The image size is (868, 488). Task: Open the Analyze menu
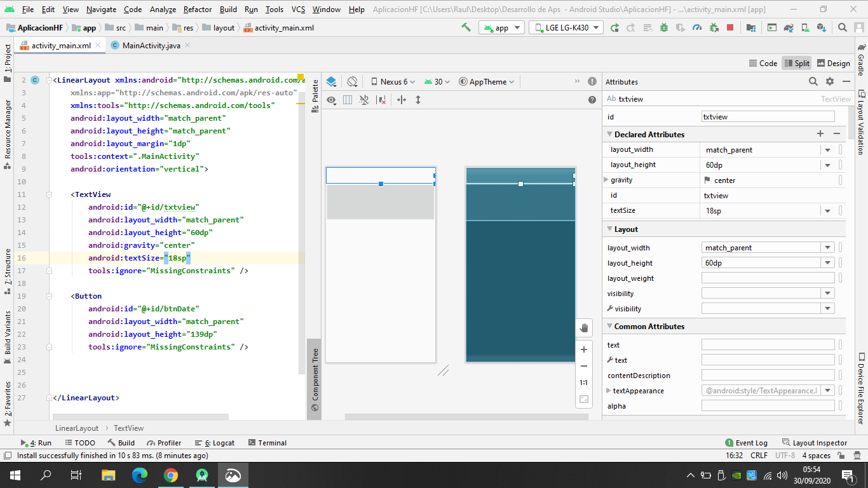click(163, 10)
